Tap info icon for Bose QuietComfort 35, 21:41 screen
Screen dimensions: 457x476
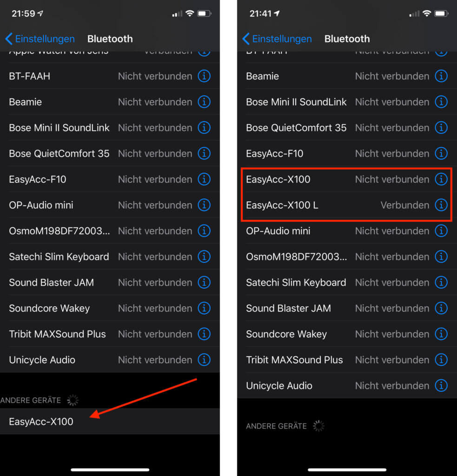coord(441,127)
